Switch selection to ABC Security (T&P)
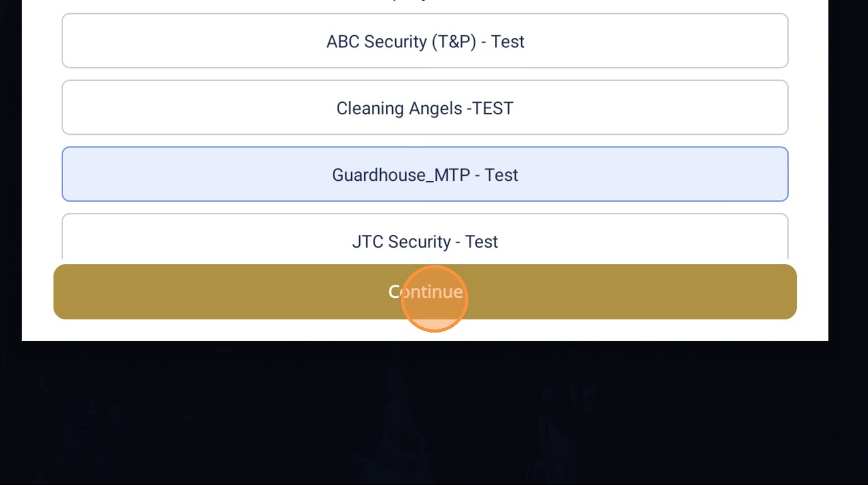Screen dimensions: 868x485 pos(425,42)
